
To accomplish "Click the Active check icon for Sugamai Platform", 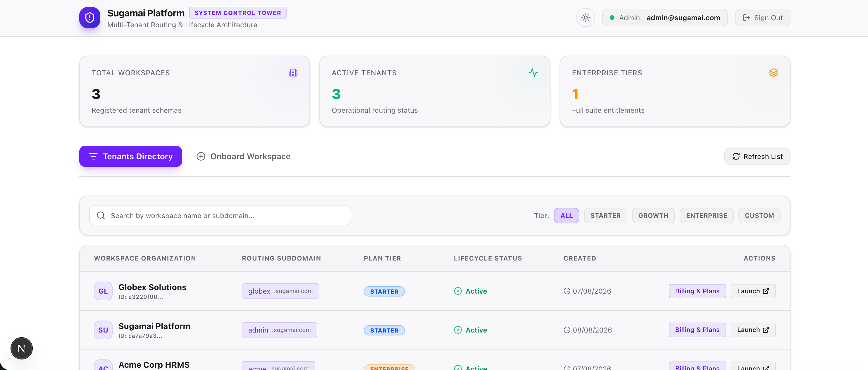I will [458, 330].
